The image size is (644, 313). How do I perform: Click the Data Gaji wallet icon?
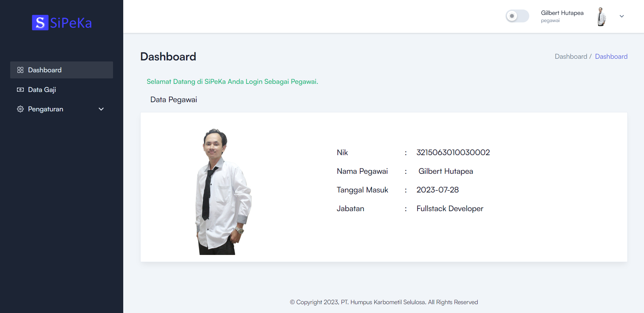point(20,90)
